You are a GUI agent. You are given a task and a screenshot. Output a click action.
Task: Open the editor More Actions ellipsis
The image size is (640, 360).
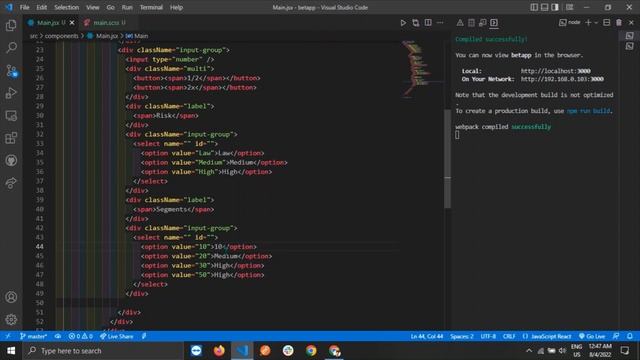pos(440,23)
